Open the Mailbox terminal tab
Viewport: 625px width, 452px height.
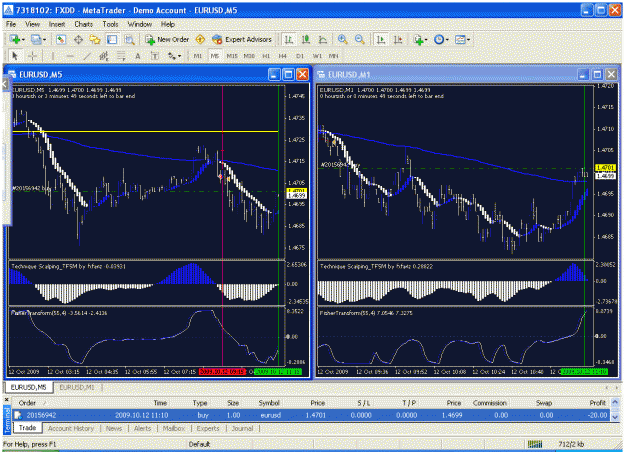[174, 428]
